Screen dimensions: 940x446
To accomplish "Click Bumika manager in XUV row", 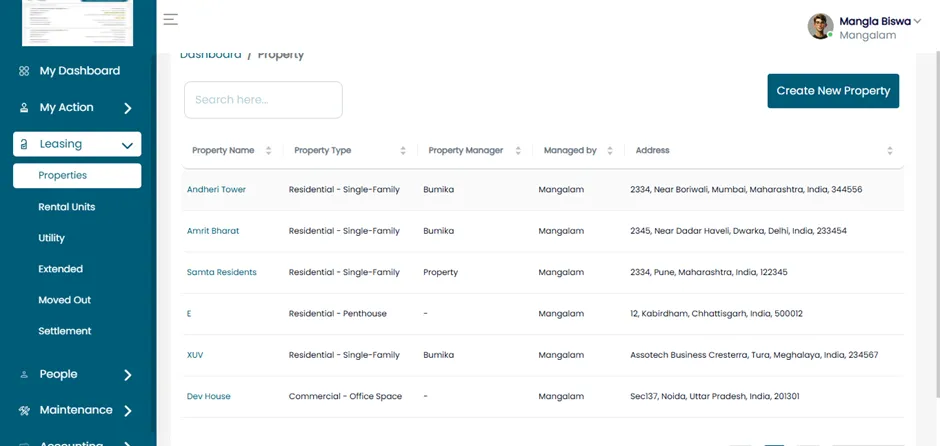I will [x=438, y=355].
